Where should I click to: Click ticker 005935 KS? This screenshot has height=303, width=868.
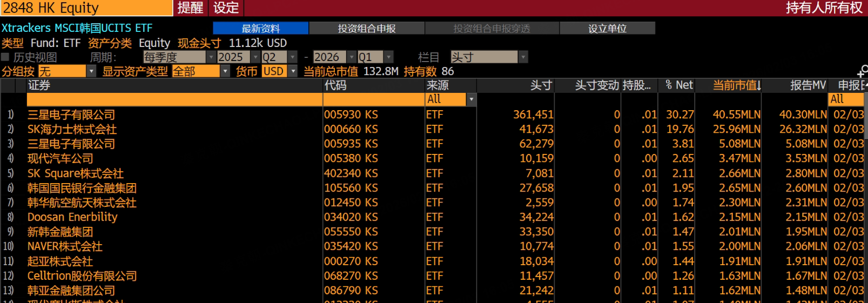pos(351,144)
